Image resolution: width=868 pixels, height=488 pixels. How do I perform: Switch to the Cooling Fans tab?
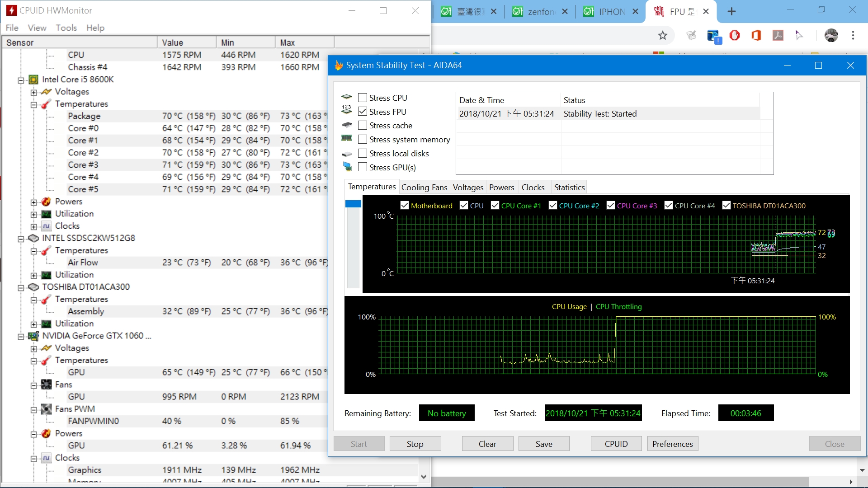point(424,187)
